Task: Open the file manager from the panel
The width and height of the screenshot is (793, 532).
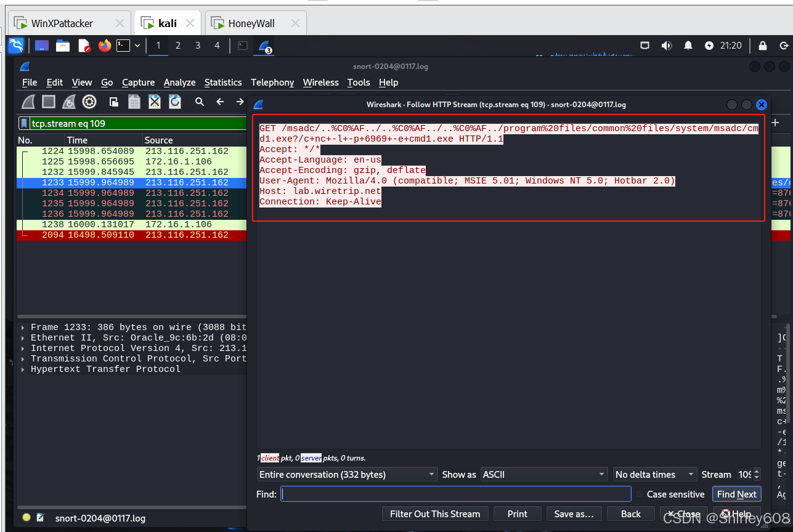Action: [x=63, y=45]
